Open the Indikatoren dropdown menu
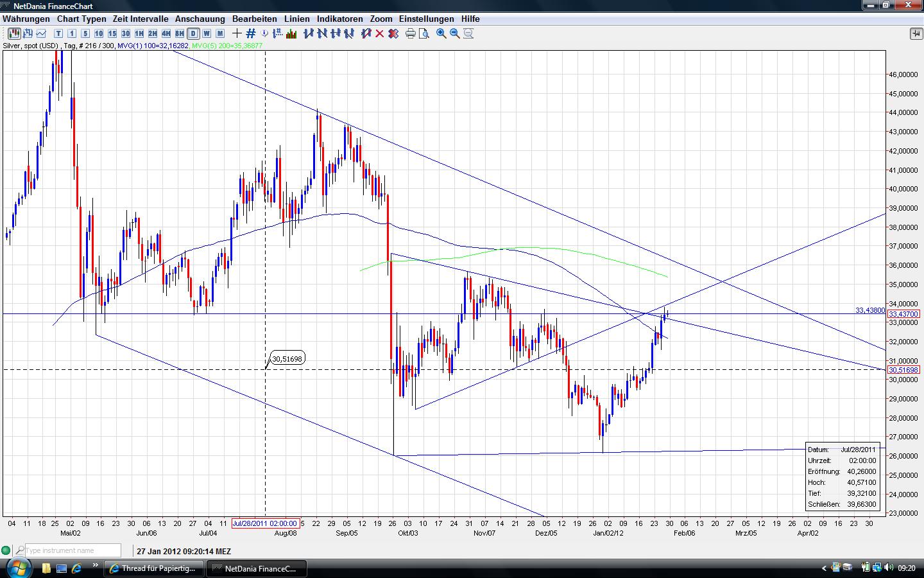This screenshot has width=924, height=578. point(339,19)
